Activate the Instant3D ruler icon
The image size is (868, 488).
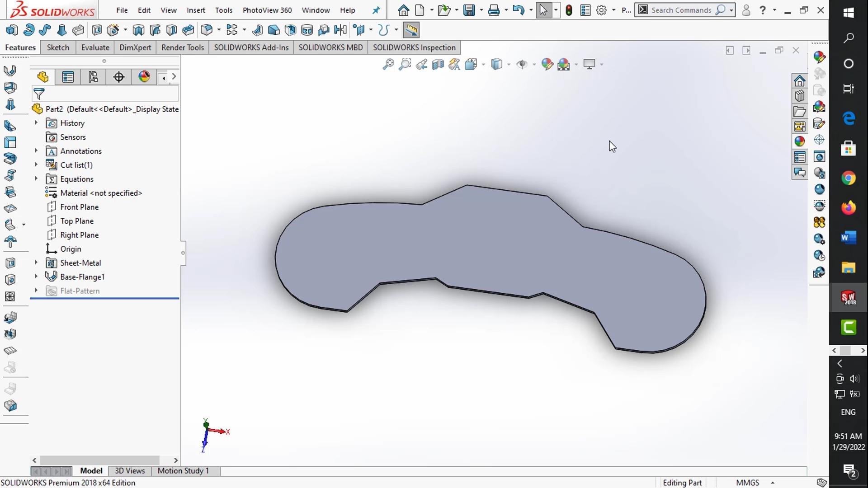coord(411,30)
